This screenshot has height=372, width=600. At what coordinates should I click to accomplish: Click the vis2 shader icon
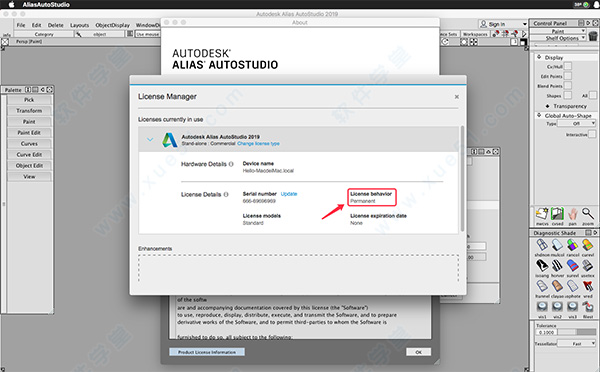point(557,307)
